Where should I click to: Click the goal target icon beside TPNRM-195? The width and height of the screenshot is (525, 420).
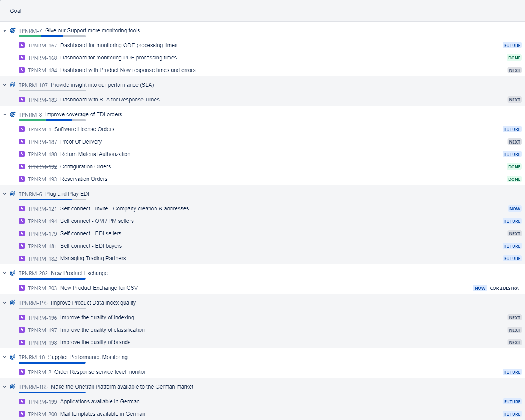coord(12,303)
